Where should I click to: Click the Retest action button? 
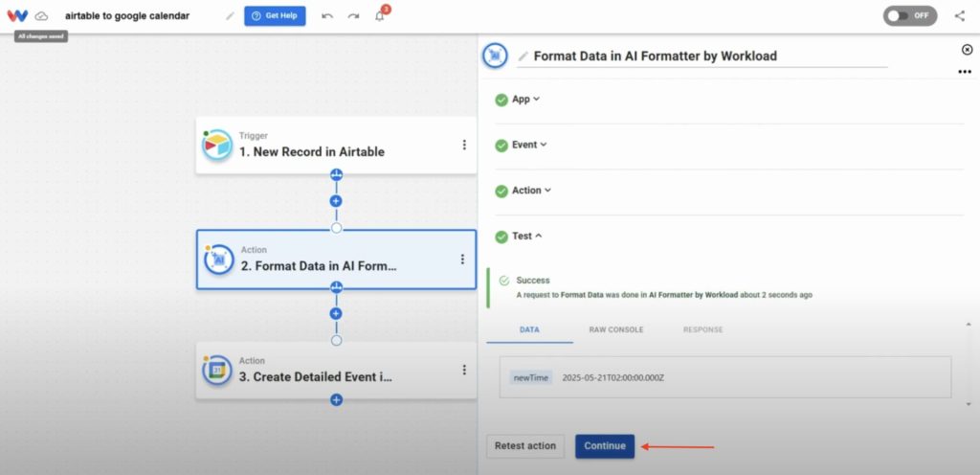click(x=525, y=445)
